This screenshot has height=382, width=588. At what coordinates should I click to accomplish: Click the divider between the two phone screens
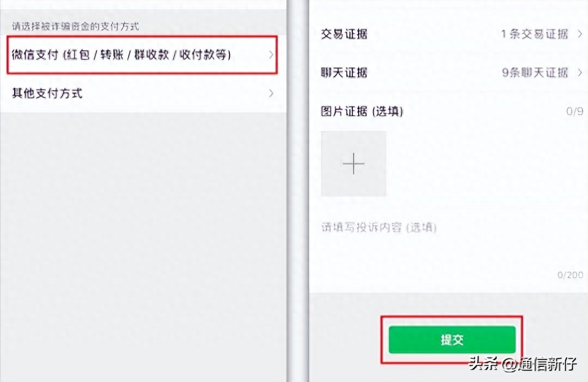(x=298, y=191)
